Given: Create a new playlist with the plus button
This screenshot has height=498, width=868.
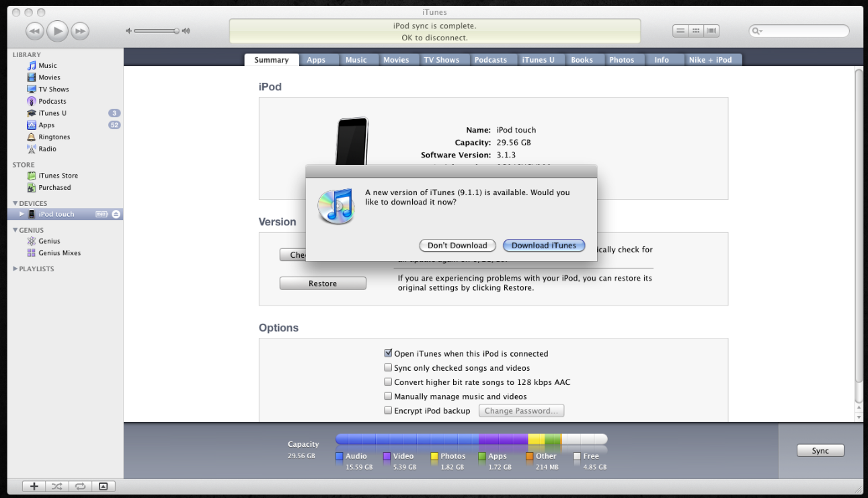Looking at the screenshot, I should 34,486.
